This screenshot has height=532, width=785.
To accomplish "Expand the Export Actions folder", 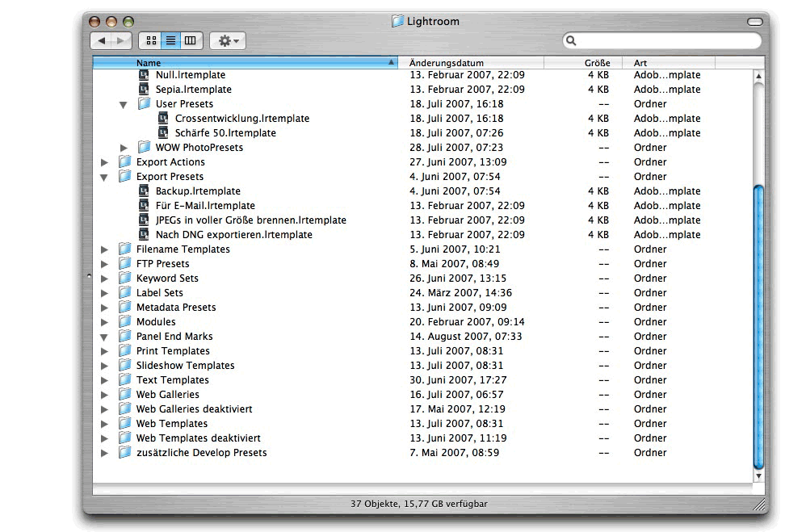I will (104, 162).
